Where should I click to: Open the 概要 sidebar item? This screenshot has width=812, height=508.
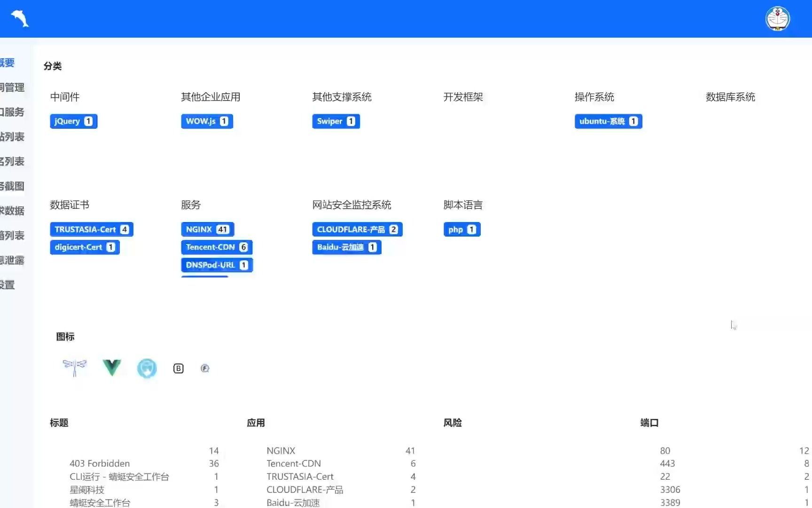[x=8, y=63]
